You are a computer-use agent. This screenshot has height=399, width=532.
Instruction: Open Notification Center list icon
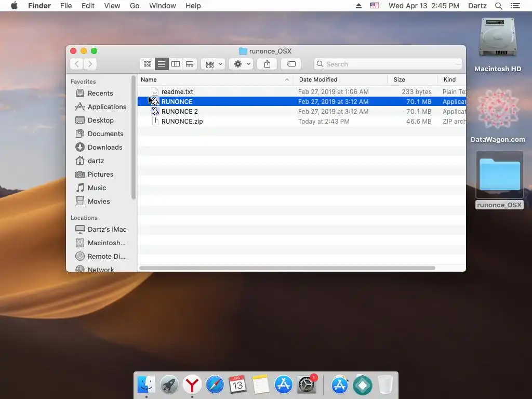click(515, 6)
